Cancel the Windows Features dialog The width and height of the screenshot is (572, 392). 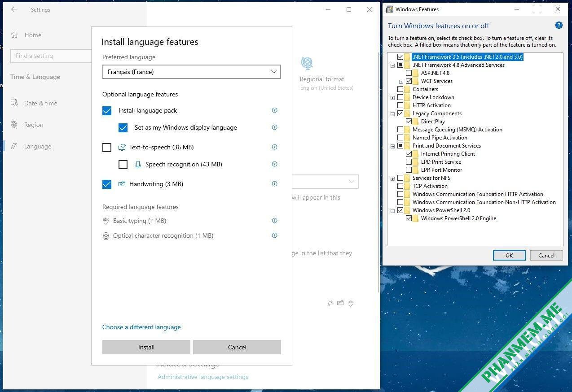pos(546,255)
